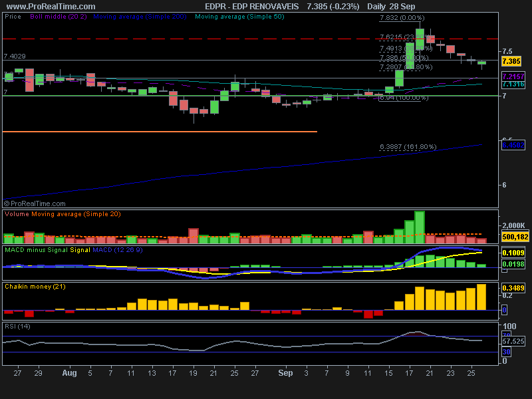The width and height of the screenshot is (532, 399).
Task: Click the 2,000K volume axis label
Action: point(513,225)
